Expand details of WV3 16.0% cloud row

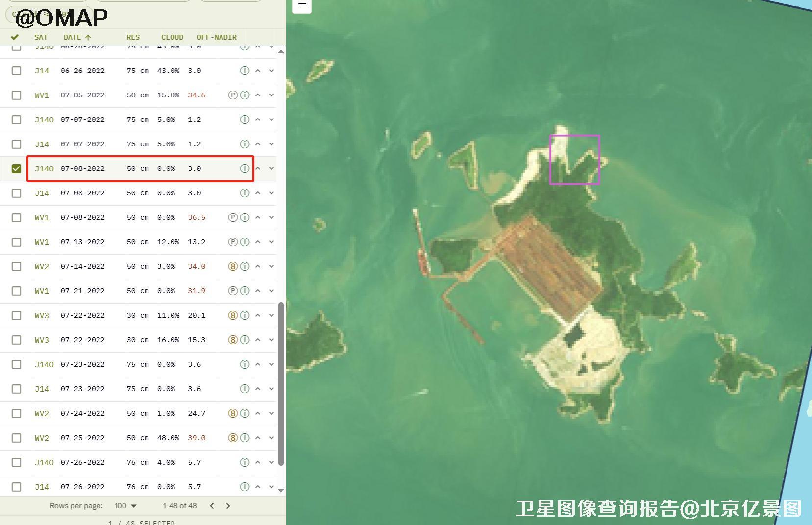coord(271,340)
